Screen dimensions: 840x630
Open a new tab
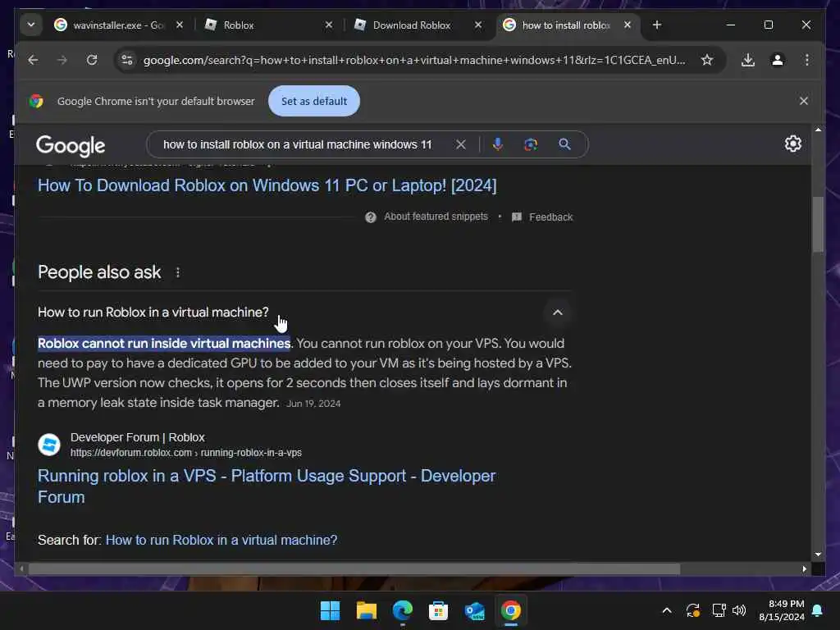(x=657, y=25)
